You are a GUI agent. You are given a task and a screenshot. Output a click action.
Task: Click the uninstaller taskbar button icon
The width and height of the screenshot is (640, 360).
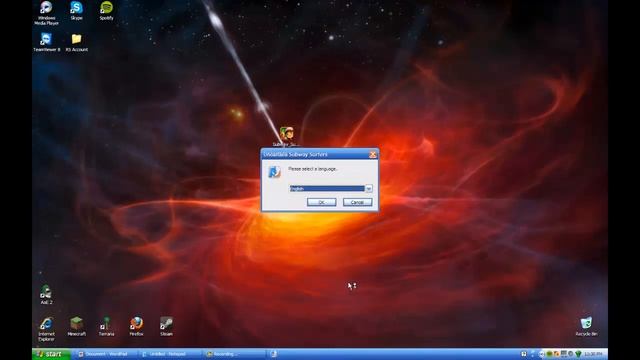tap(274, 354)
